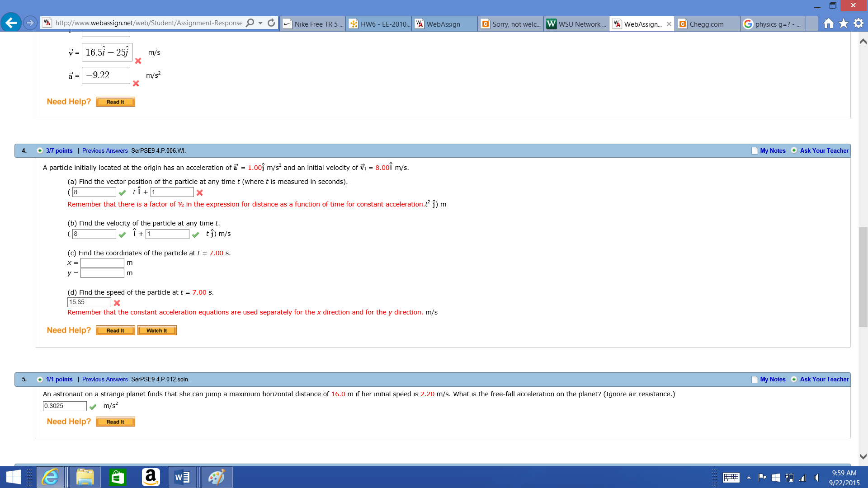The height and width of the screenshot is (488, 868).
Task: Click Ask Your Teacher in question 4
Action: click(824, 151)
